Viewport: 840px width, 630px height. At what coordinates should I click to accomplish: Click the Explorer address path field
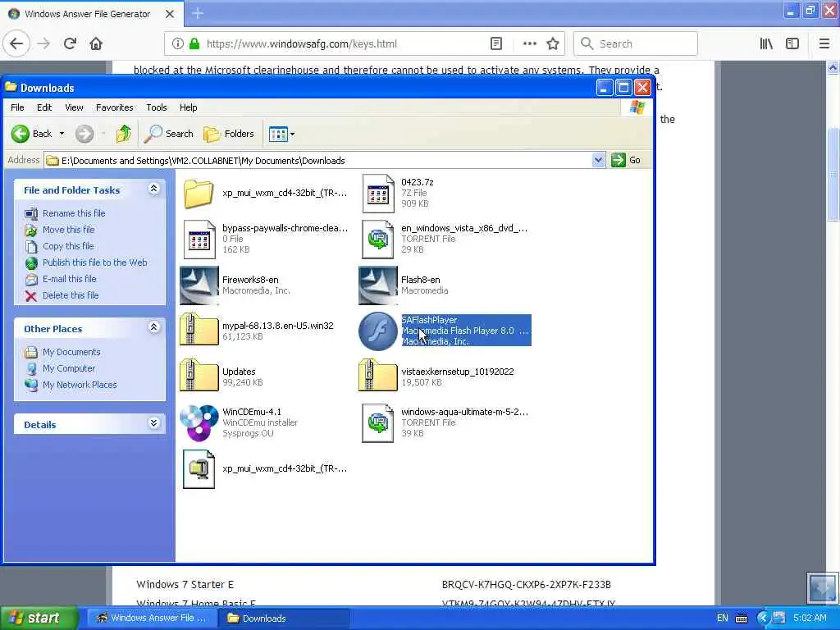[318, 161]
